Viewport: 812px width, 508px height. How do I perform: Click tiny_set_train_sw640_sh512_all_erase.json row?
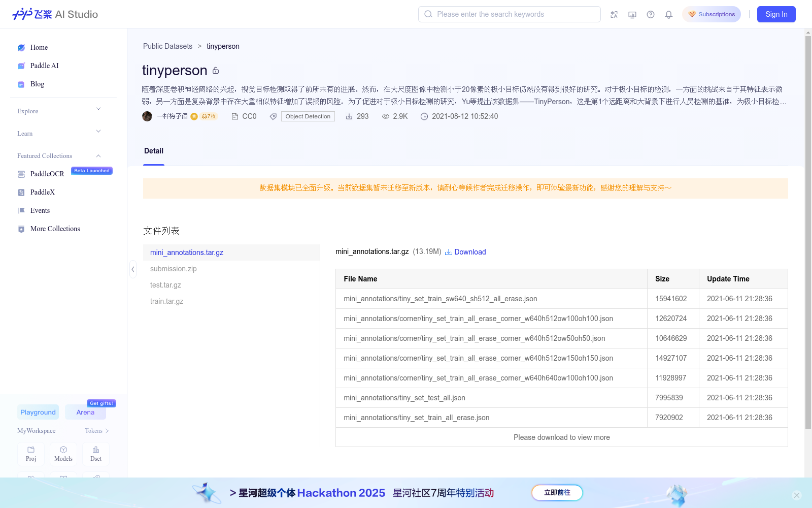click(x=562, y=299)
